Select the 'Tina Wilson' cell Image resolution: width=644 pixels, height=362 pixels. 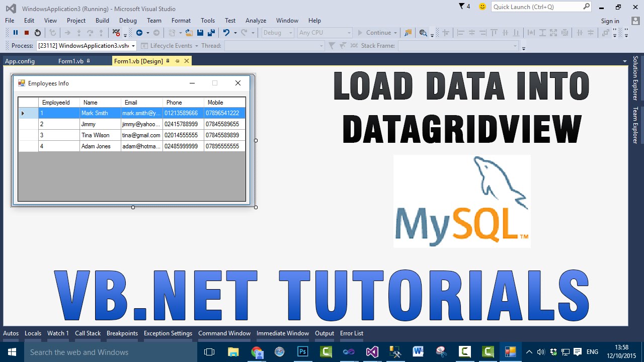(100, 135)
